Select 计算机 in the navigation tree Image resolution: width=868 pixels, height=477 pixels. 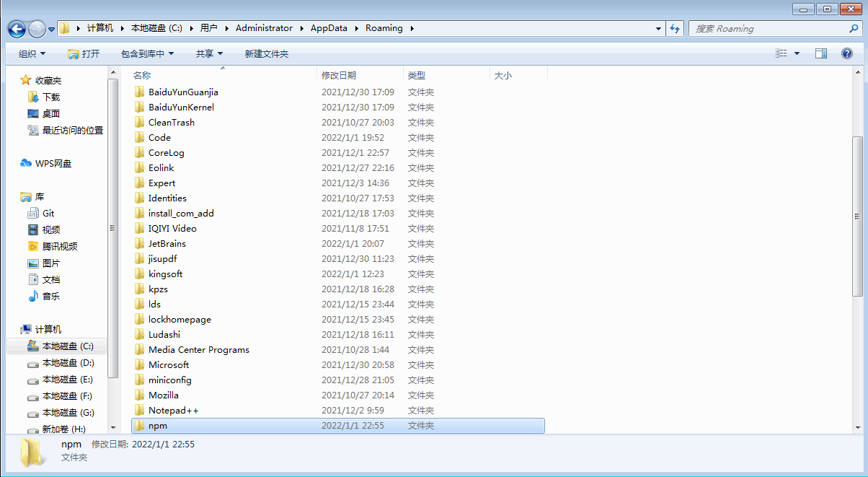coord(48,329)
